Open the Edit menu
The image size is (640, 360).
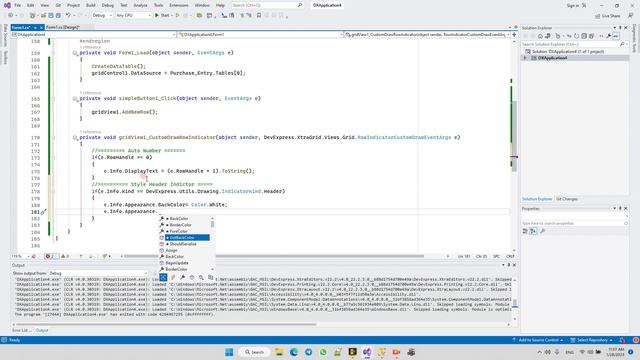31,5
